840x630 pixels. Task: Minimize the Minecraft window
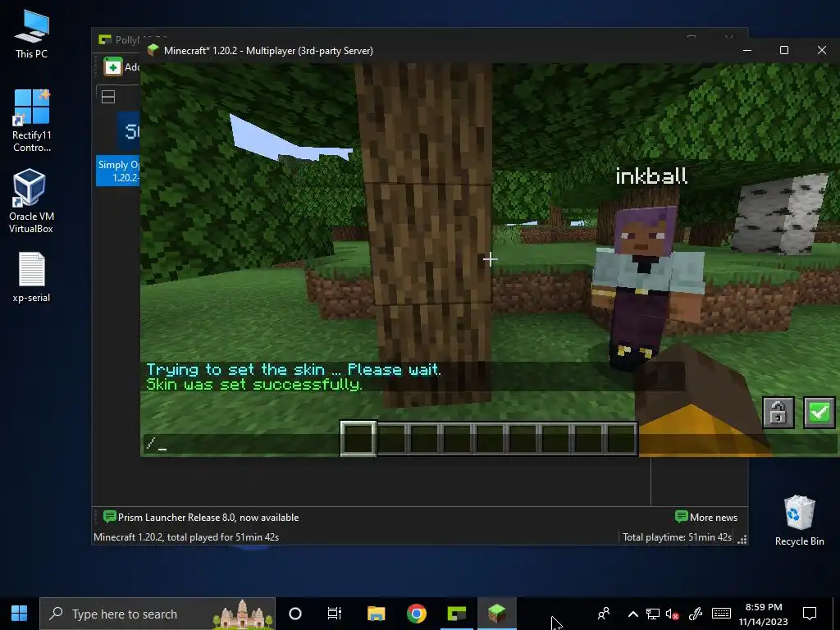(747, 50)
